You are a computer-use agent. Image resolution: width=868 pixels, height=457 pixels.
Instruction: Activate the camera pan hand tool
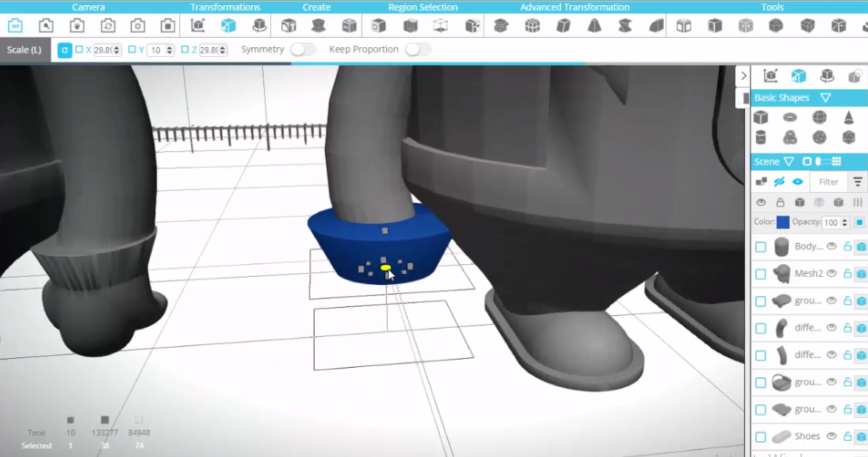77,26
